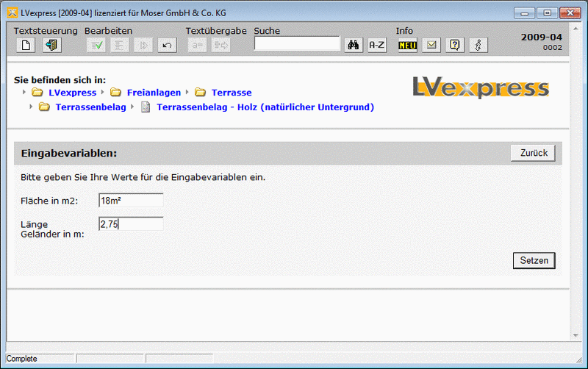Click the a= icon under Textübergabe
The width and height of the screenshot is (588, 369).
coord(197,46)
